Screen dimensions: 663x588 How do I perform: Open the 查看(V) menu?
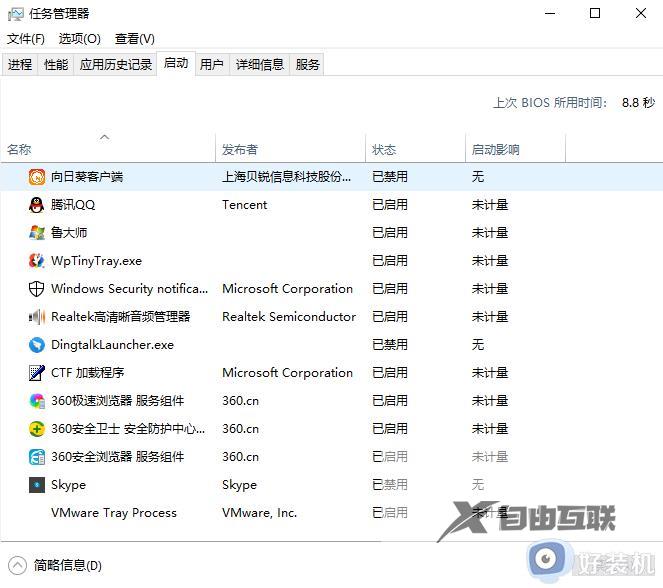tap(135, 39)
